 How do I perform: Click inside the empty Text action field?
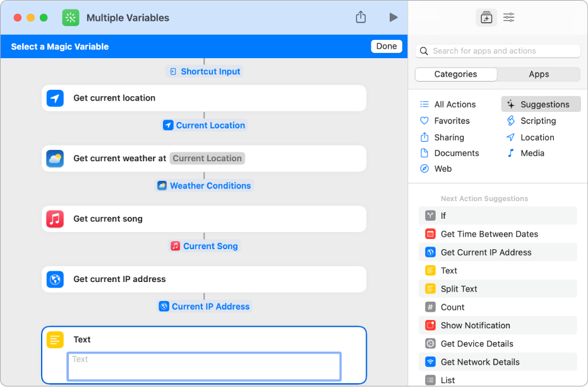[x=203, y=366]
